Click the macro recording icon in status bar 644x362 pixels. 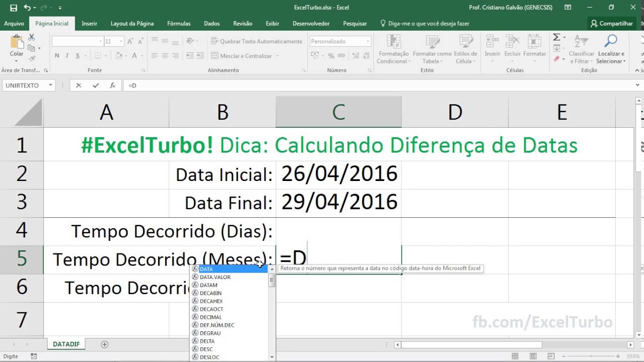[x=33, y=356]
